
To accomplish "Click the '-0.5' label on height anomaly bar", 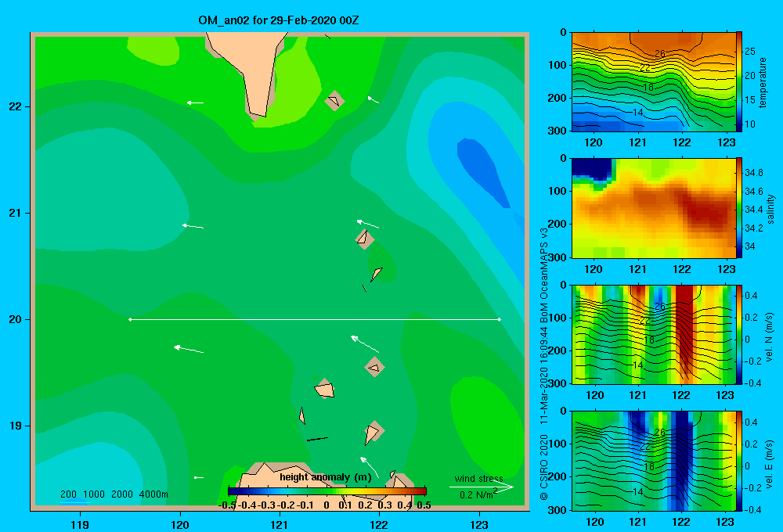I will (x=227, y=505).
